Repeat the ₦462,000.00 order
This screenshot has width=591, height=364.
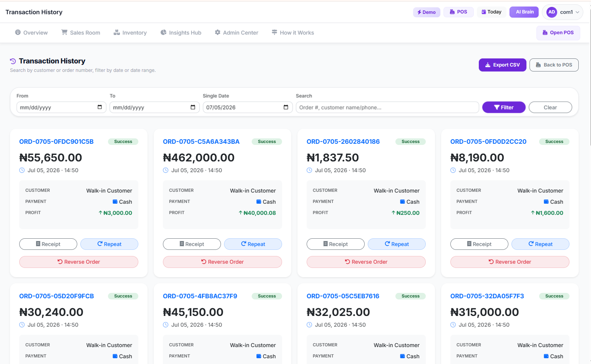pyautogui.click(x=253, y=244)
